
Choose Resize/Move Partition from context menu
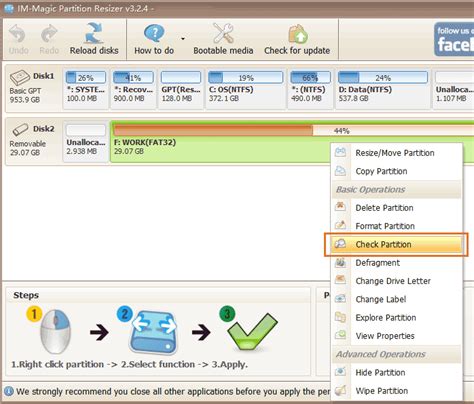397,153
